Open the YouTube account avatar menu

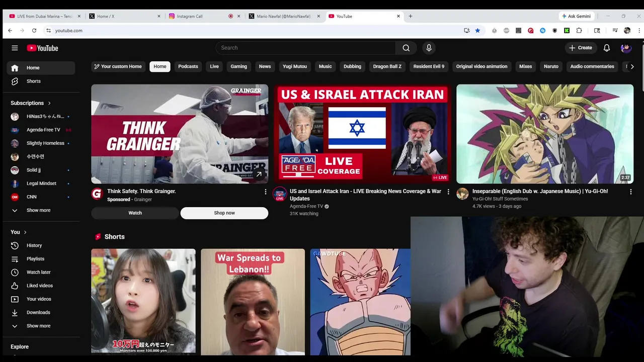pyautogui.click(x=626, y=48)
